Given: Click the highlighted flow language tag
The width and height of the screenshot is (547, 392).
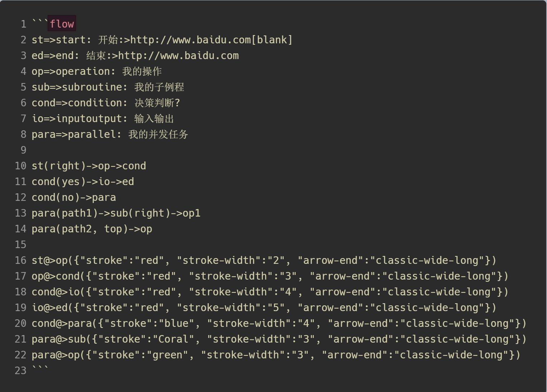Looking at the screenshot, I should (62, 24).
